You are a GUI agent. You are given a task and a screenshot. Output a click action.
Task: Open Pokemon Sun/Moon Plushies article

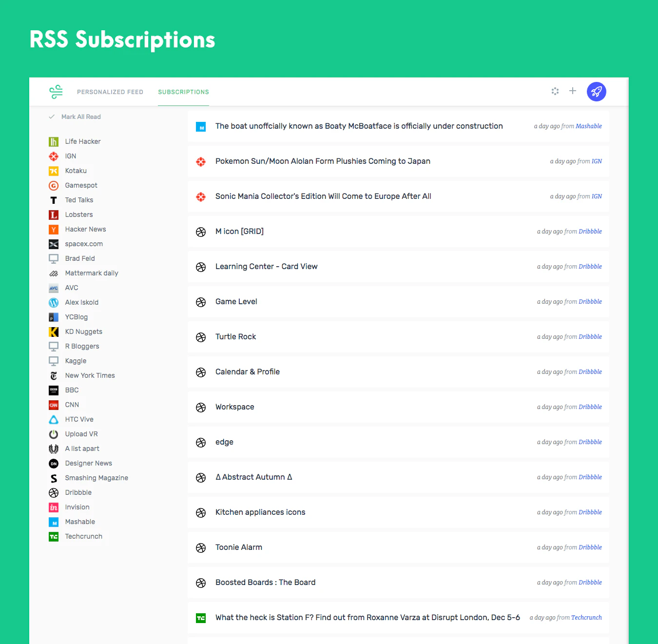(x=323, y=161)
